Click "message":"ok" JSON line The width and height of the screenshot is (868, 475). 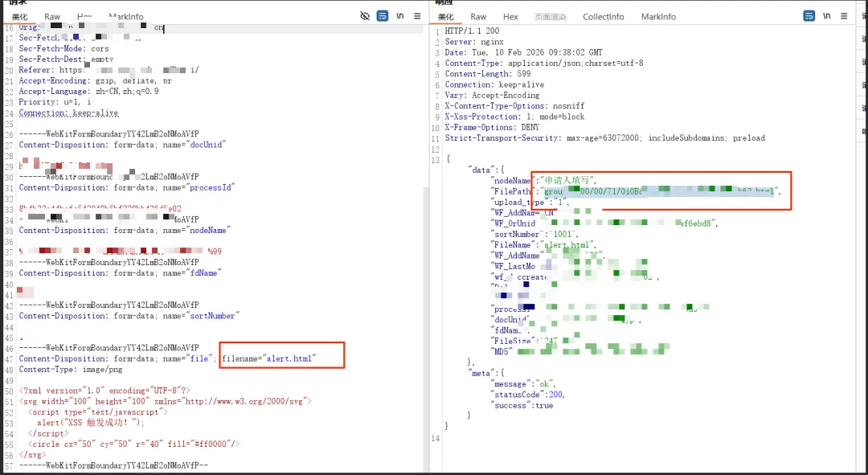523,383
